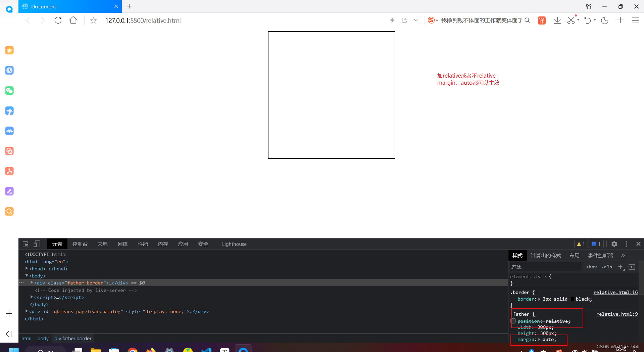The height and width of the screenshot is (352, 644).
Task: Bookmark this page with the star icon
Action: point(93,21)
